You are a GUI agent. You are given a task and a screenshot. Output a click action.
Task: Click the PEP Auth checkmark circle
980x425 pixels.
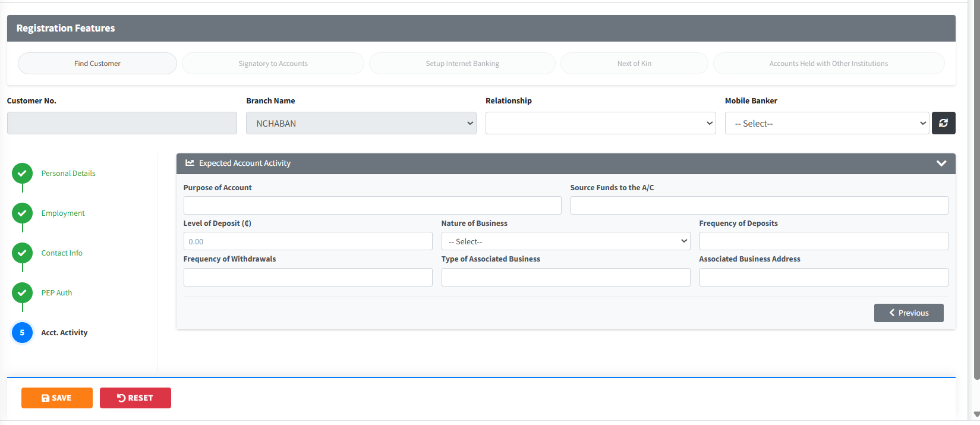coord(23,293)
